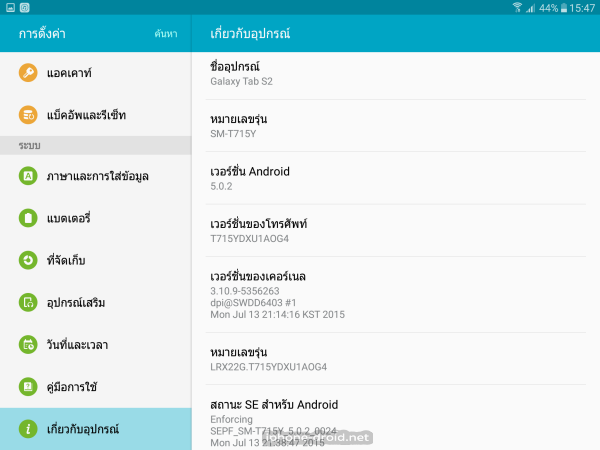Tap the dpi@SWDD6403 #1 line

click(253, 303)
